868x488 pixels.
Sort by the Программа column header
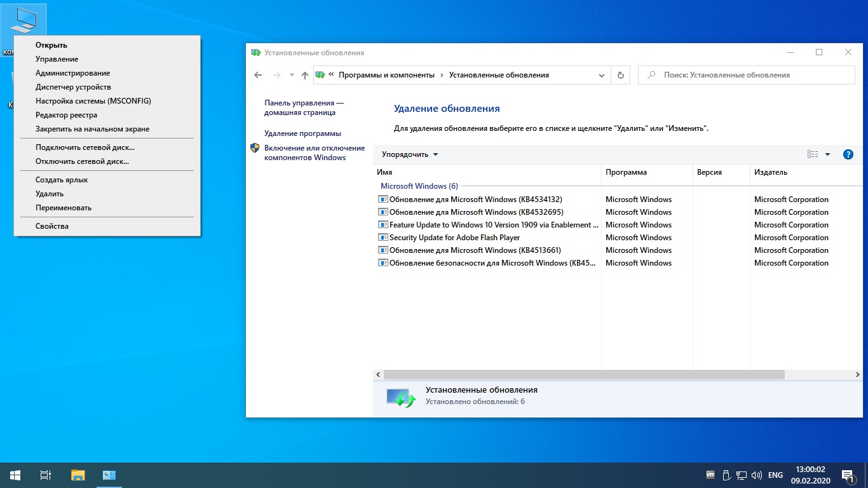[647, 172]
